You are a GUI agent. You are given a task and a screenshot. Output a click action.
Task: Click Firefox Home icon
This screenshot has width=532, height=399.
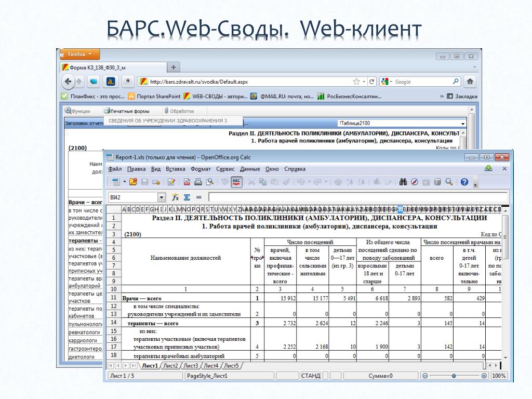click(470, 82)
